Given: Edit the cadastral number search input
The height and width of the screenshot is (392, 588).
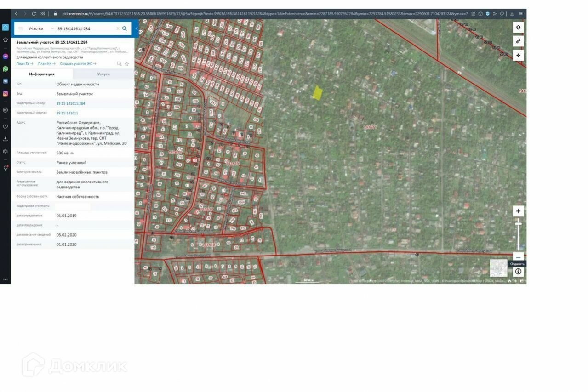Looking at the screenshot, I should pyautogui.click(x=85, y=28).
